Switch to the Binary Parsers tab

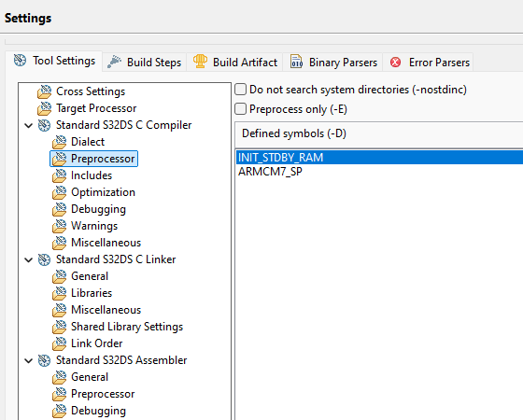click(x=332, y=63)
